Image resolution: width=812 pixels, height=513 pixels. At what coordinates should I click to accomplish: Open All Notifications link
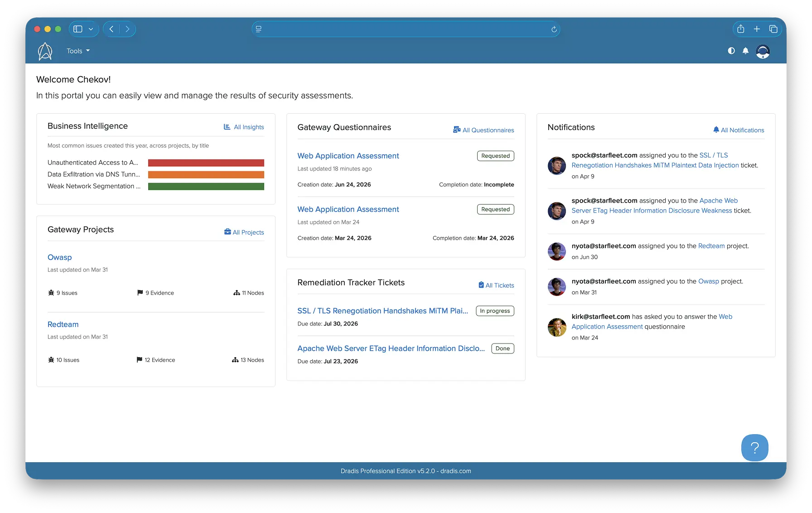point(739,130)
